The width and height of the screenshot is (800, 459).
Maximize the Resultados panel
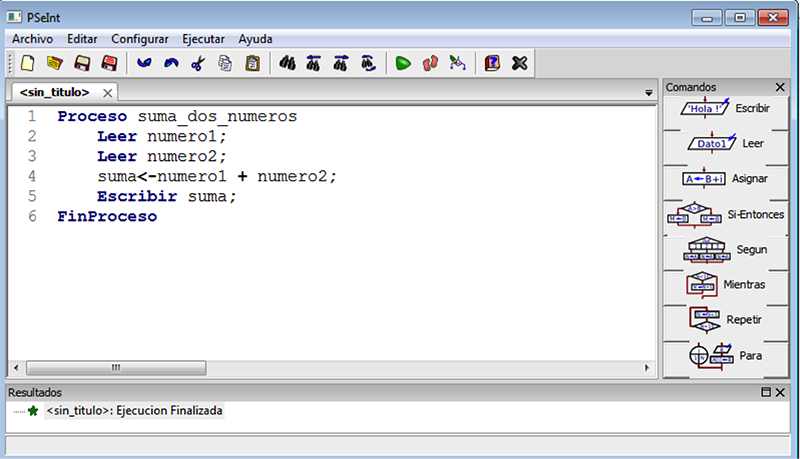coord(766,393)
